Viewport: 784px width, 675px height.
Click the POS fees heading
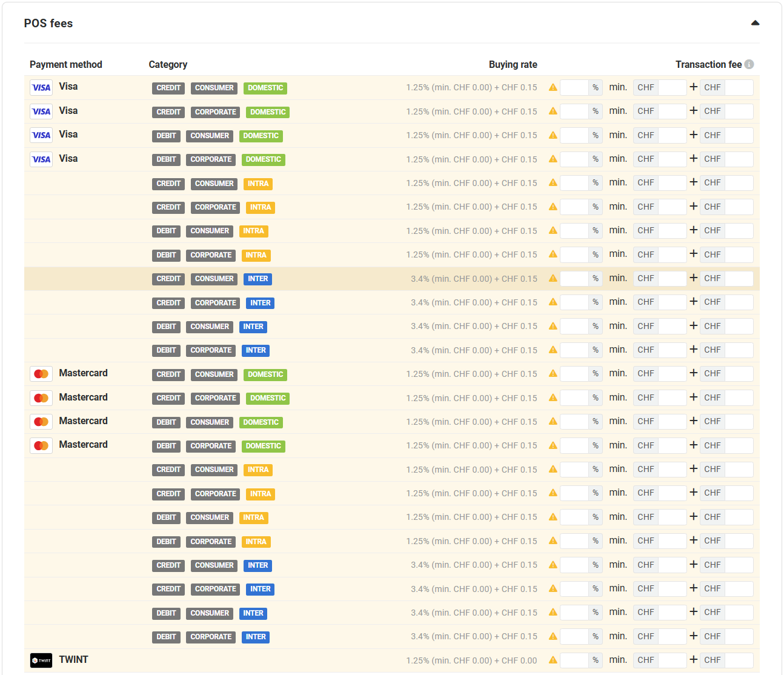pyautogui.click(x=48, y=23)
